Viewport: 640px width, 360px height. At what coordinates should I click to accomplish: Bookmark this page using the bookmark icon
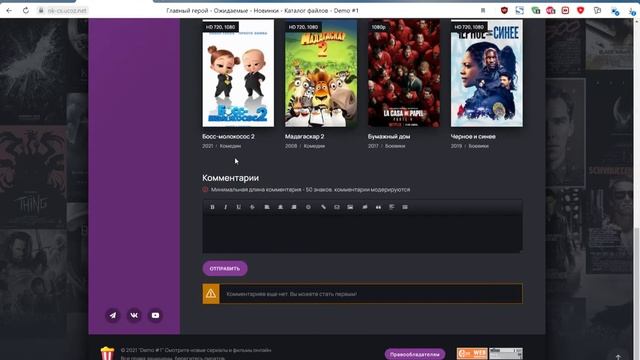[x=483, y=11]
